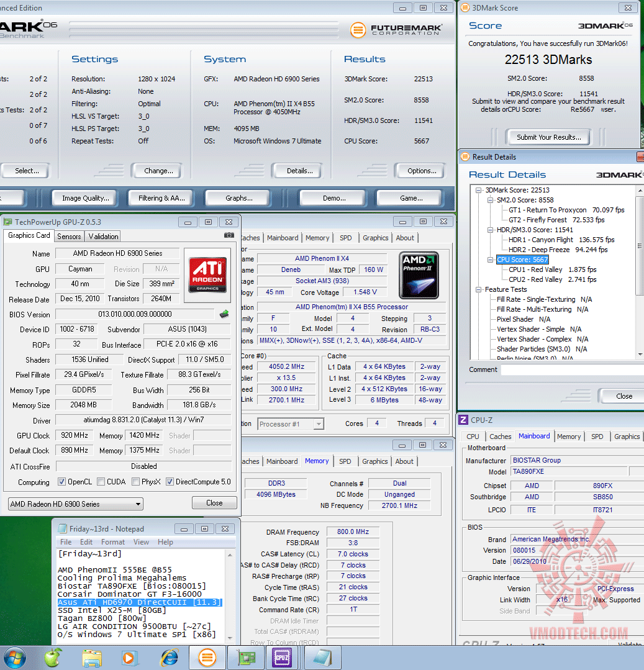Click the Submit Your Results button
This screenshot has width=644, height=670.
point(548,137)
